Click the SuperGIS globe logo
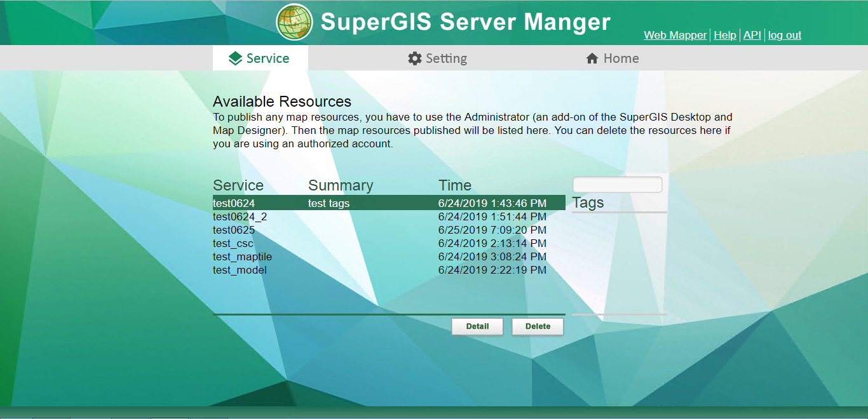868x419 pixels. tap(294, 22)
